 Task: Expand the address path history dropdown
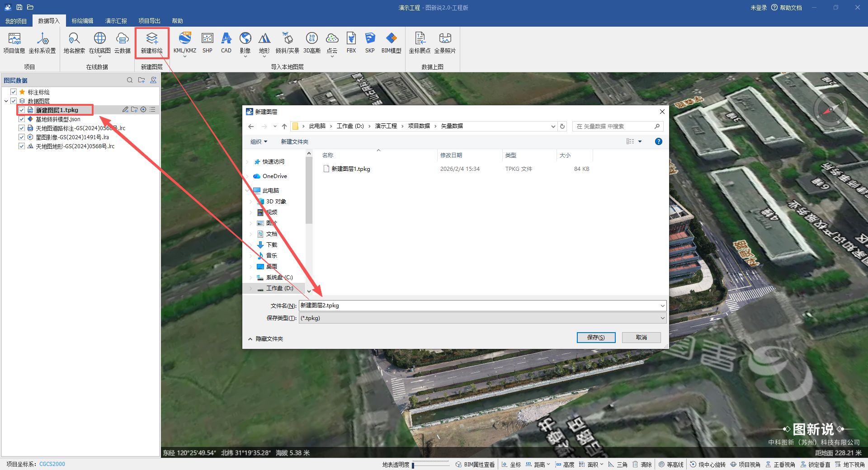[x=553, y=126]
